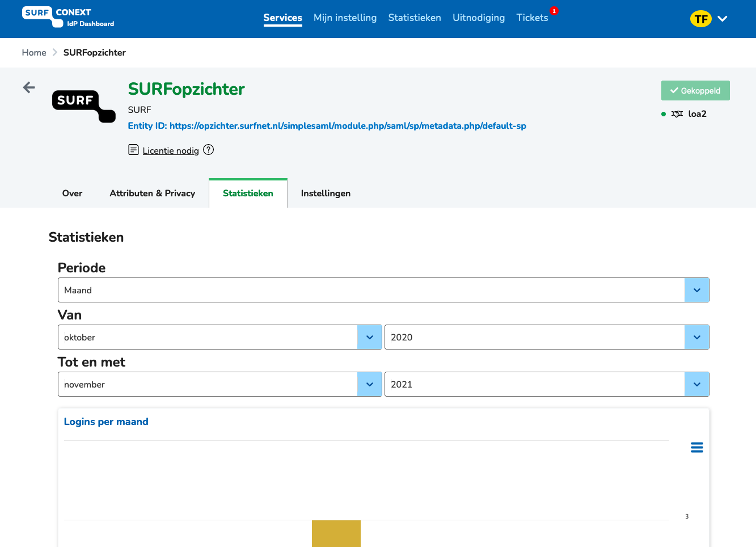Click the SURF organization name text

point(140,110)
